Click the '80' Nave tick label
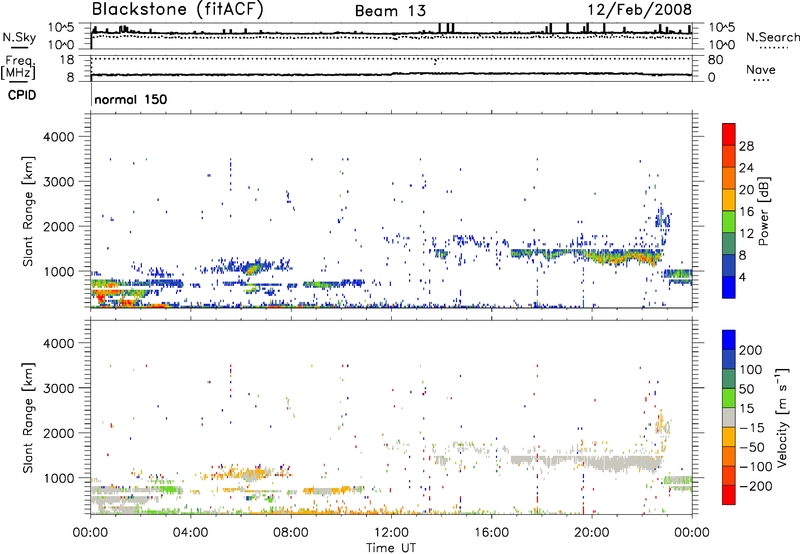This screenshot has width=800, height=554. coord(715,60)
